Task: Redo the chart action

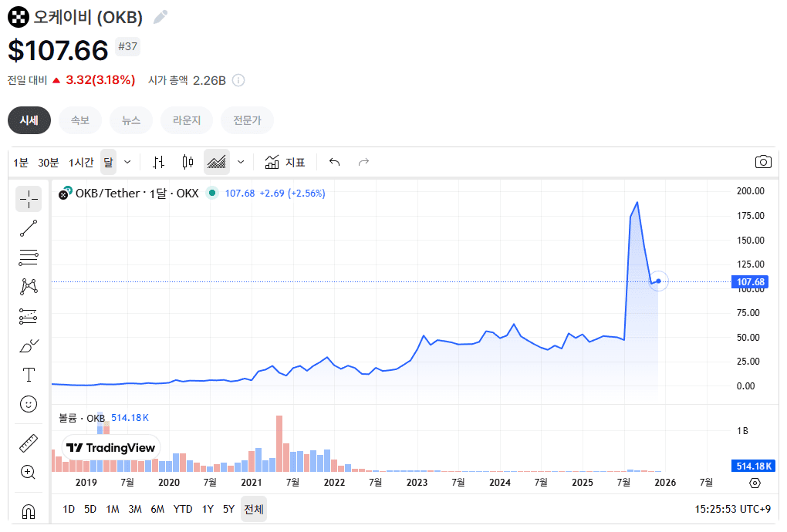Action: tap(363, 162)
